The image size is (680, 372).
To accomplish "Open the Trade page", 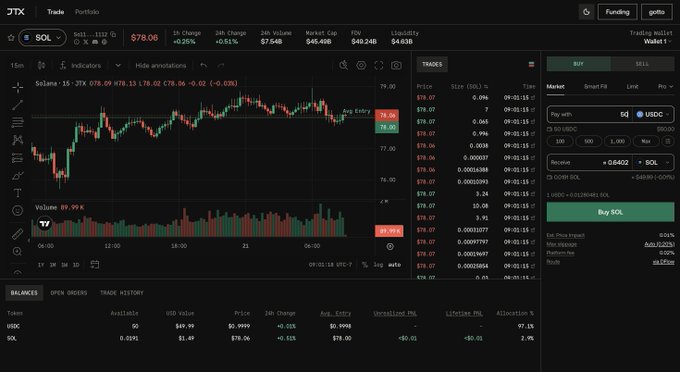I will tap(56, 12).
